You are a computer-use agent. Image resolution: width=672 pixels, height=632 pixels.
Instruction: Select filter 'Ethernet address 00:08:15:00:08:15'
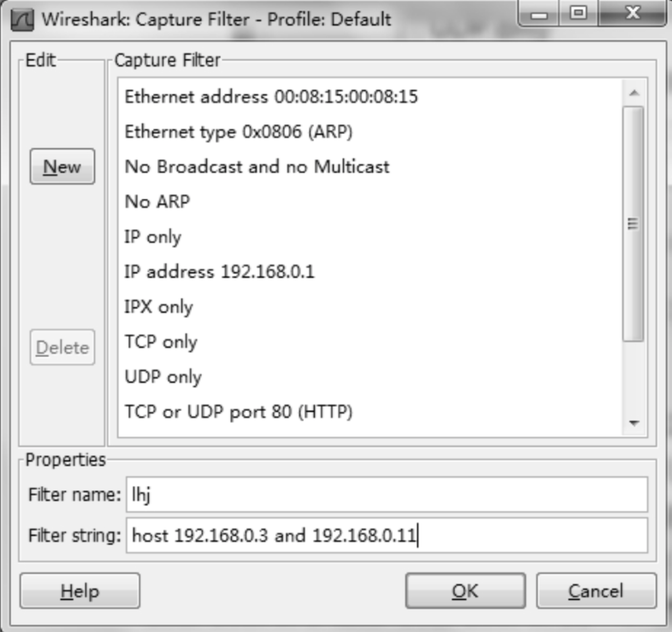coord(370,97)
